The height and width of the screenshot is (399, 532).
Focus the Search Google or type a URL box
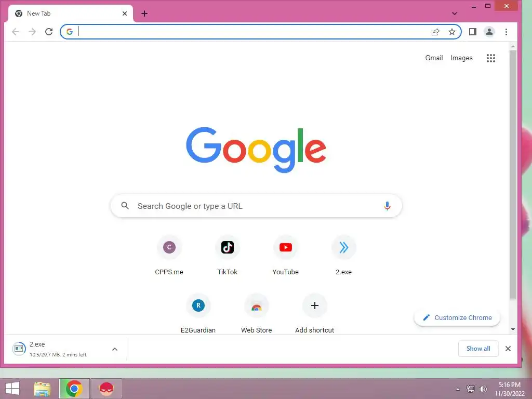[257, 206]
